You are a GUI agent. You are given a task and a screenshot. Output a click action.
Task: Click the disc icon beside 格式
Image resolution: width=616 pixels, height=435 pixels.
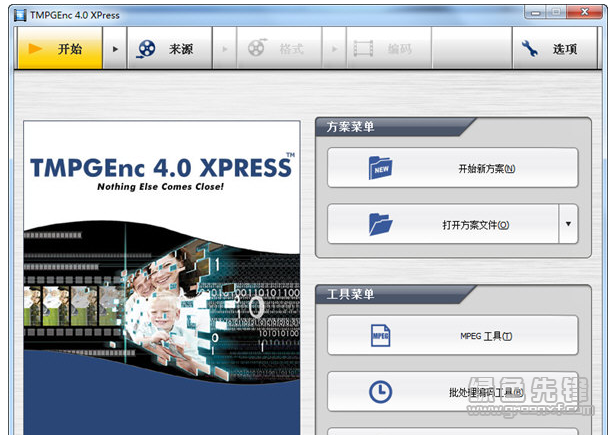(257, 49)
